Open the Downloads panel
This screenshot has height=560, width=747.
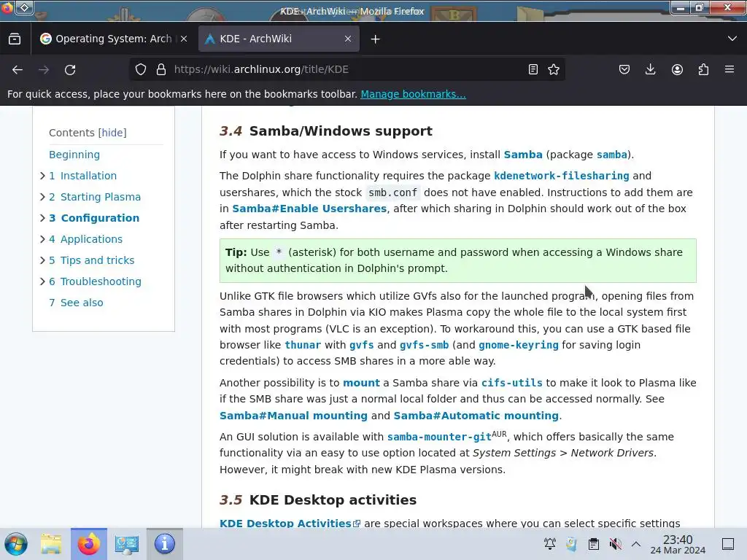pyautogui.click(x=650, y=69)
